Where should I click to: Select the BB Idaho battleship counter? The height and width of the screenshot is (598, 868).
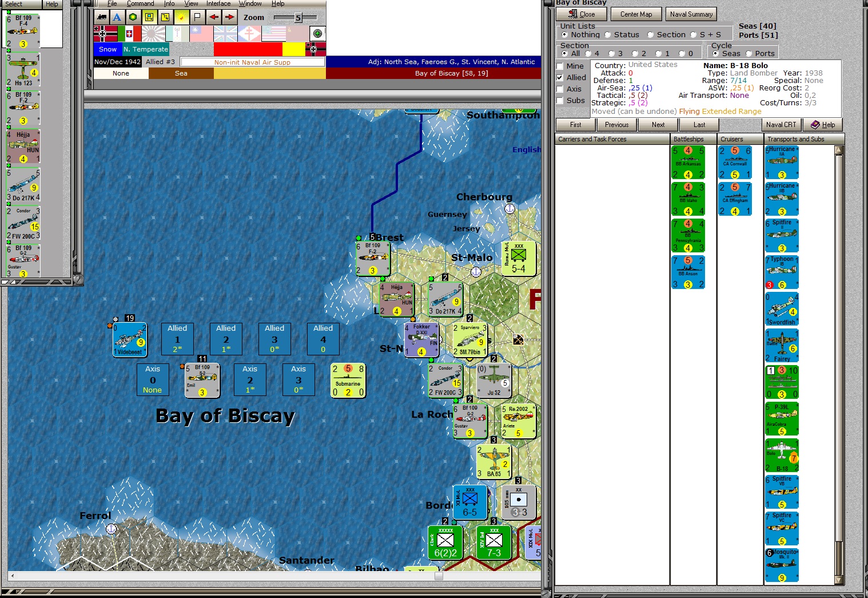point(688,199)
